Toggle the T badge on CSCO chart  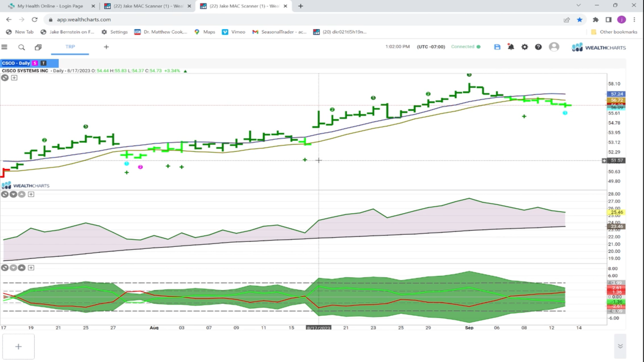click(x=43, y=63)
